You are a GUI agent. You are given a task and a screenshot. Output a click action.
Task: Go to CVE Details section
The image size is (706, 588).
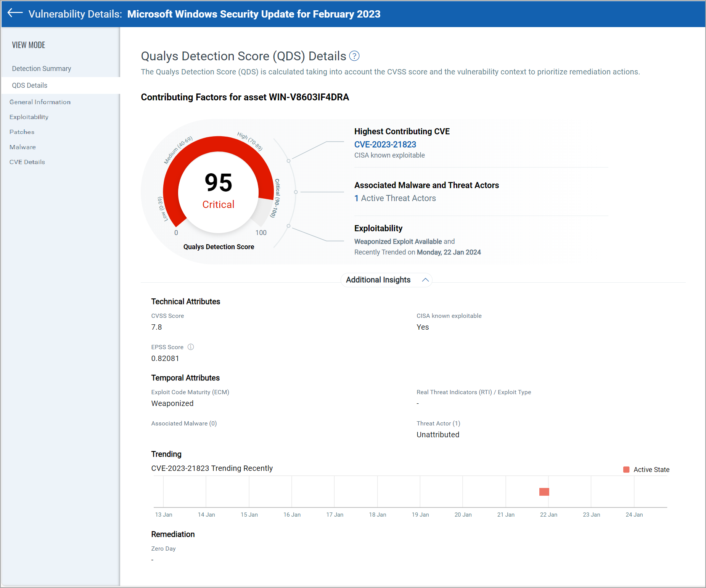point(27,162)
